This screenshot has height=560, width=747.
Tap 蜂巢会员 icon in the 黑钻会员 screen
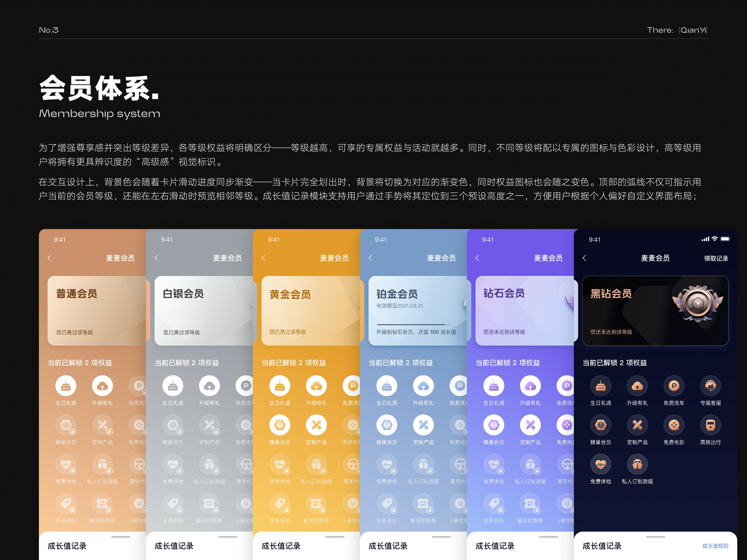601,425
